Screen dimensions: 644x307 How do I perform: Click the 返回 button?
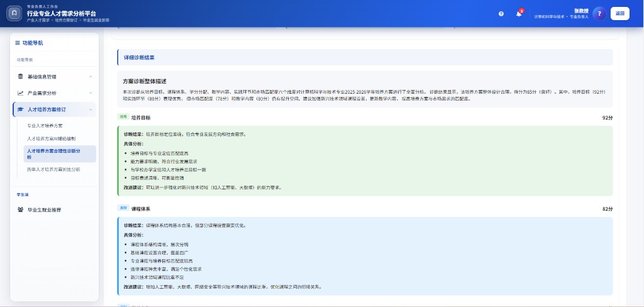(619, 14)
